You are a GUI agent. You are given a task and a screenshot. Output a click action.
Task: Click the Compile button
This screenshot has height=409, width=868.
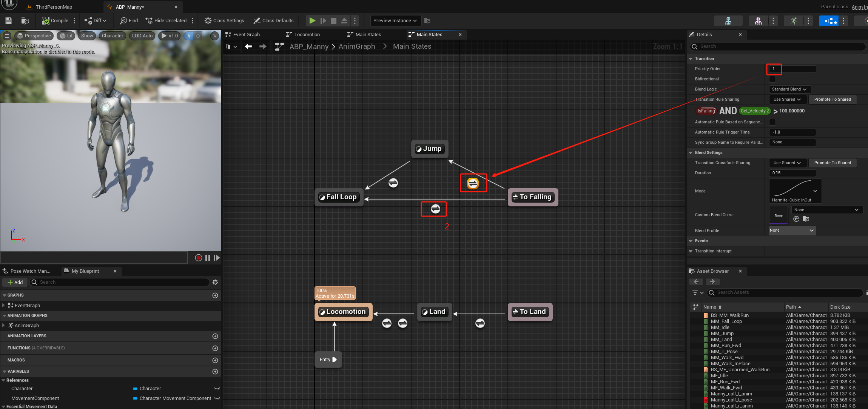click(55, 21)
